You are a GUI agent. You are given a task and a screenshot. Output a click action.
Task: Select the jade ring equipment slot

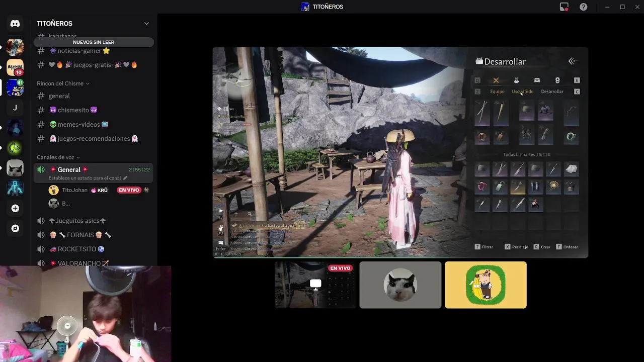[x=571, y=136]
